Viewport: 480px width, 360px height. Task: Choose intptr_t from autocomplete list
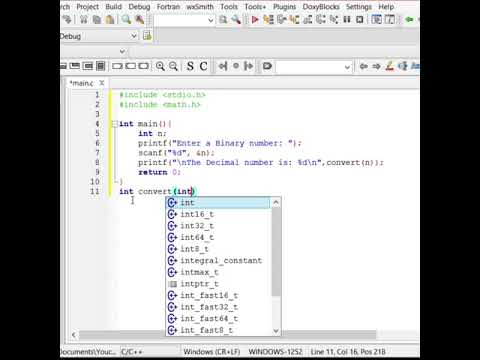(x=218, y=284)
